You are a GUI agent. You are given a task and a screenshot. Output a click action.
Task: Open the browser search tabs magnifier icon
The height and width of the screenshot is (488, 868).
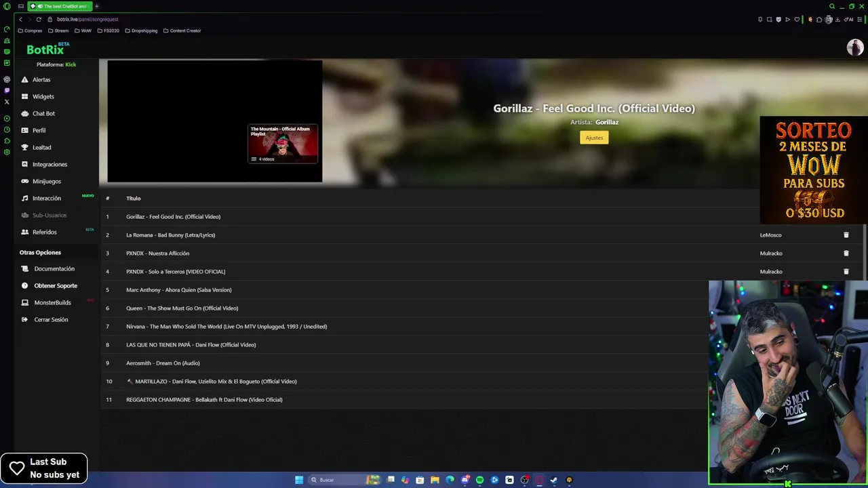832,6
